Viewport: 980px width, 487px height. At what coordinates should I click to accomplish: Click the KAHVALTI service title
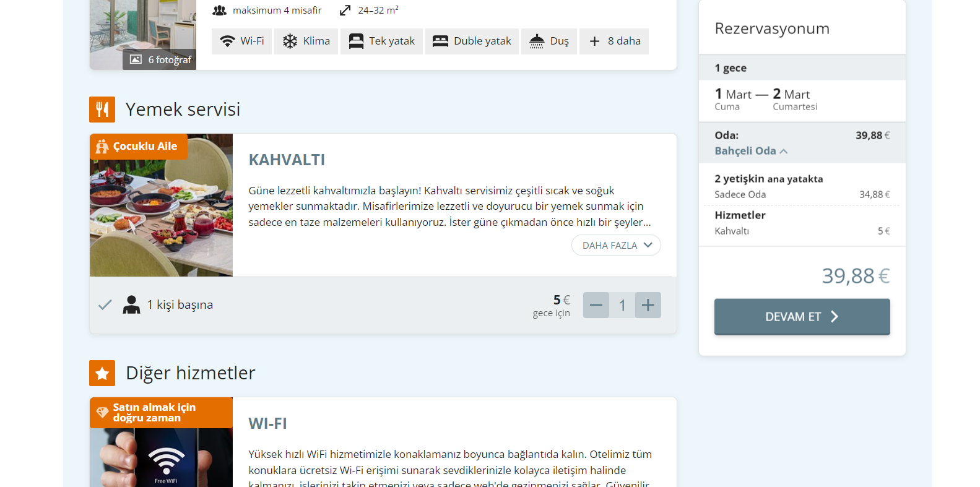click(287, 160)
